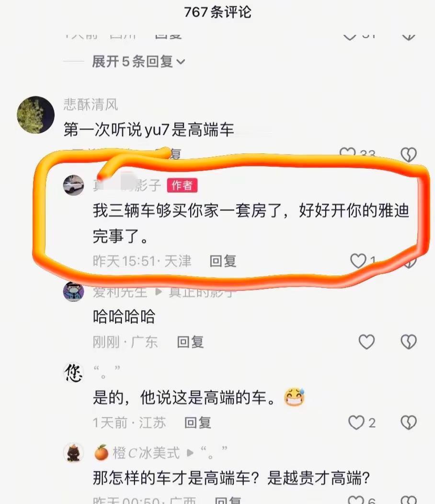The height and width of the screenshot is (504, 435).
Task: Dislike the 哈哈哈哈 comment with broken heart
Action: [x=409, y=342]
